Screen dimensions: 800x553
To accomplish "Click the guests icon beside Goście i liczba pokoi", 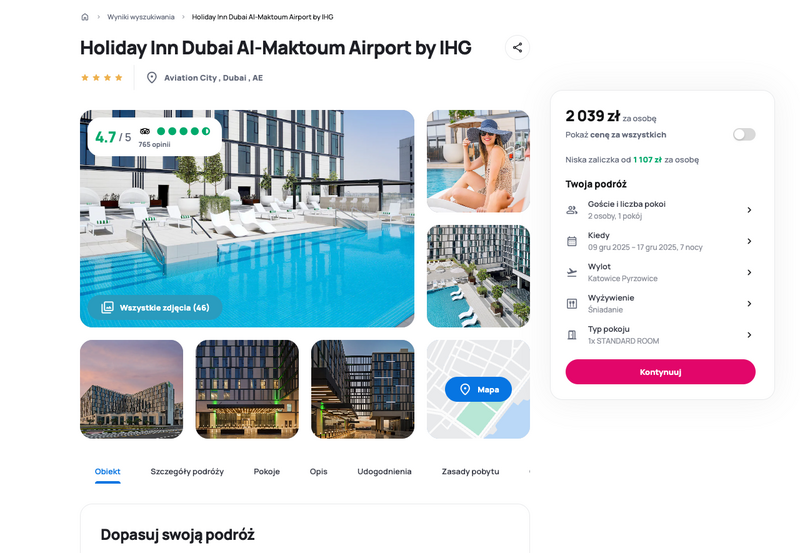I will tap(572, 210).
